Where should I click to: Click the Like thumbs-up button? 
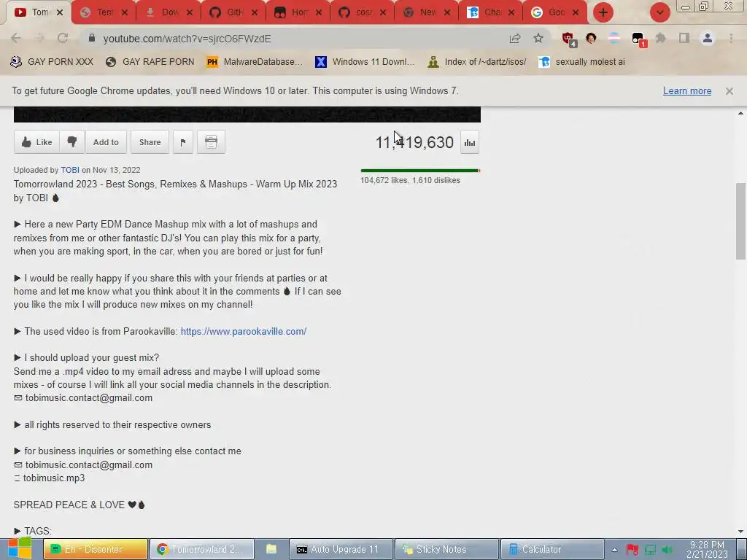(x=36, y=142)
